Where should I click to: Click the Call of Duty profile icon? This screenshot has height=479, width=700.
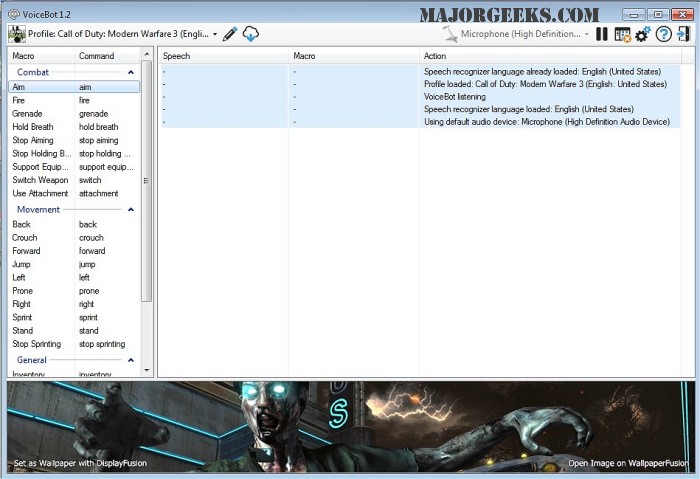click(x=17, y=34)
